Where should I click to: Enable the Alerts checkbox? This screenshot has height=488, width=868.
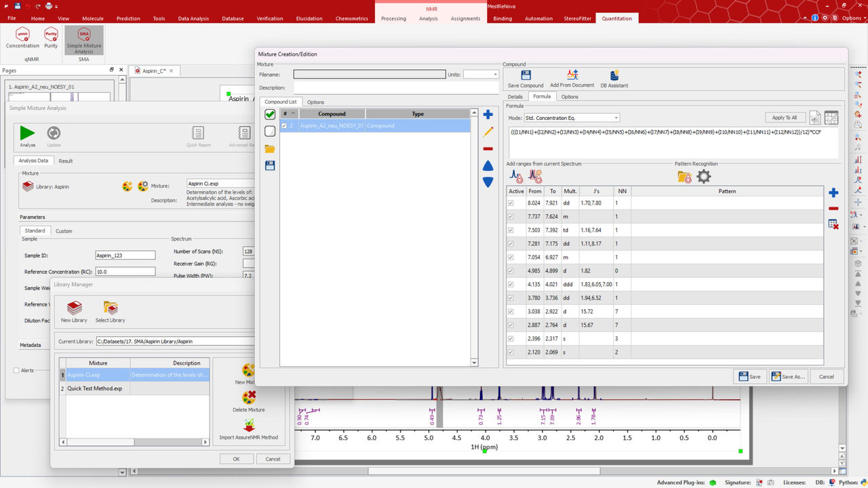tap(17, 370)
